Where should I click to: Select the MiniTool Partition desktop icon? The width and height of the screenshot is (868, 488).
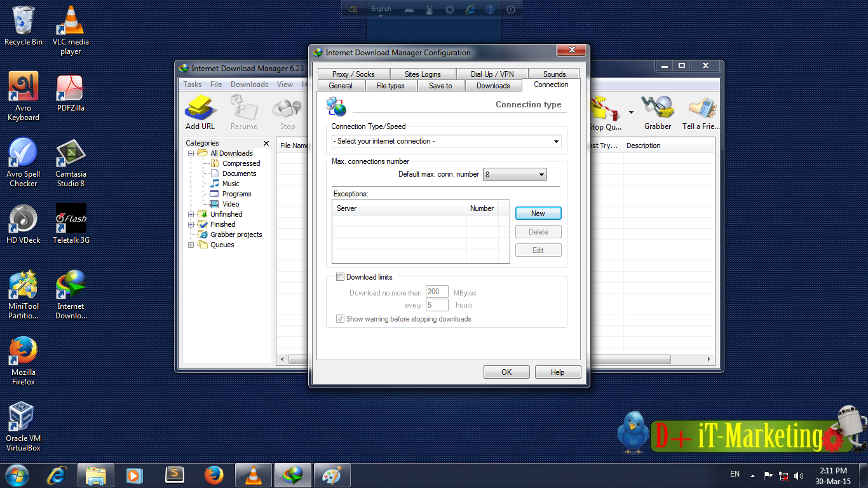click(x=24, y=295)
